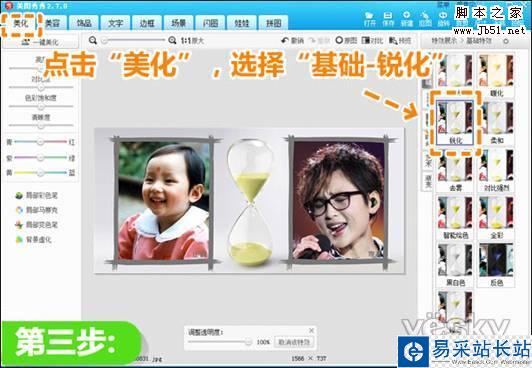
Task: Click the 旋转 rotate icon
Action: tap(443, 19)
